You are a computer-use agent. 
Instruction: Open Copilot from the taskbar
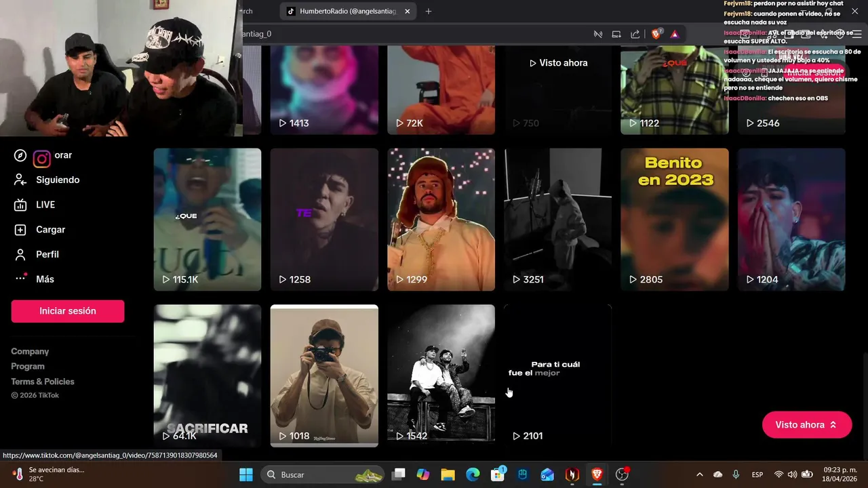423,474
